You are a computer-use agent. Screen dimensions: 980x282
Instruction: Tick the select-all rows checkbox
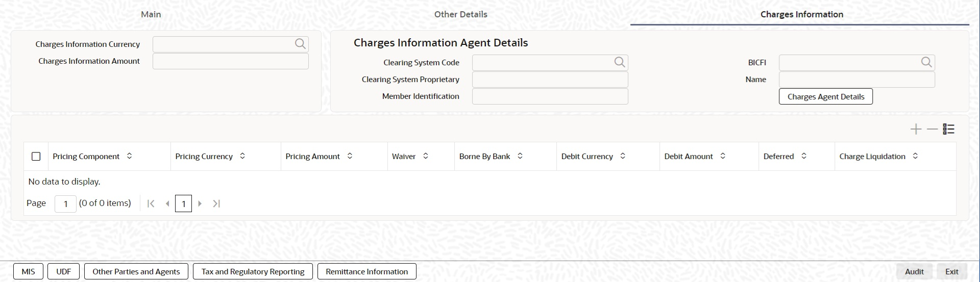pyautogui.click(x=36, y=157)
